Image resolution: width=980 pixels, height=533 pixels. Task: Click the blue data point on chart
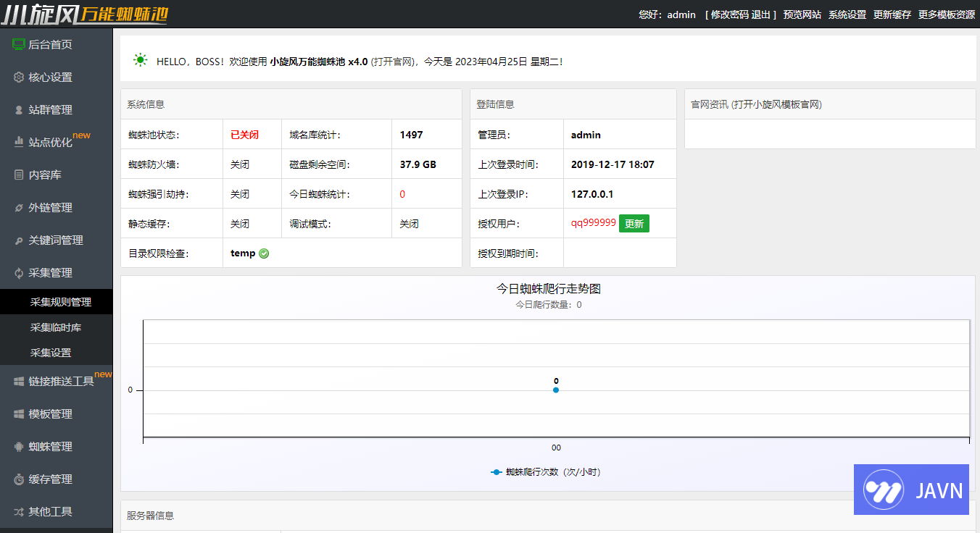556,390
